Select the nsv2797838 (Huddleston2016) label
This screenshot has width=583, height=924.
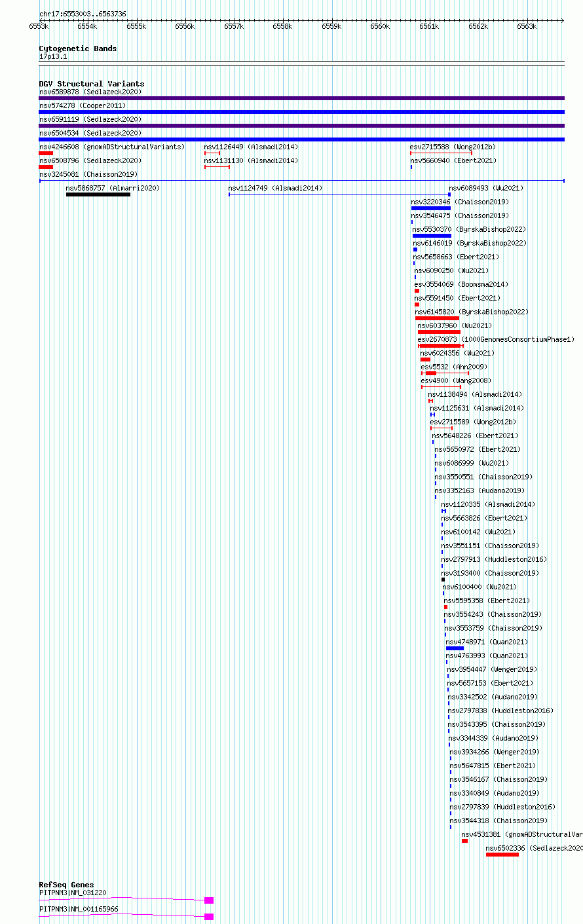(x=500, y=711)
